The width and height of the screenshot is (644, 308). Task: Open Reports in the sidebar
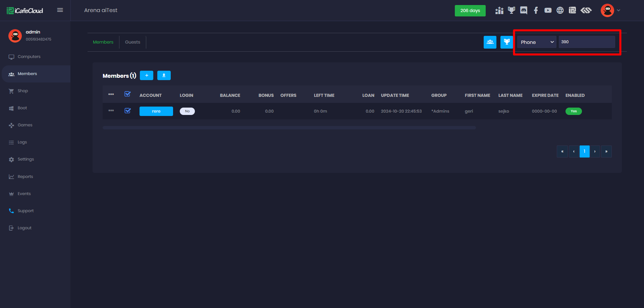(x=25, y=177)
